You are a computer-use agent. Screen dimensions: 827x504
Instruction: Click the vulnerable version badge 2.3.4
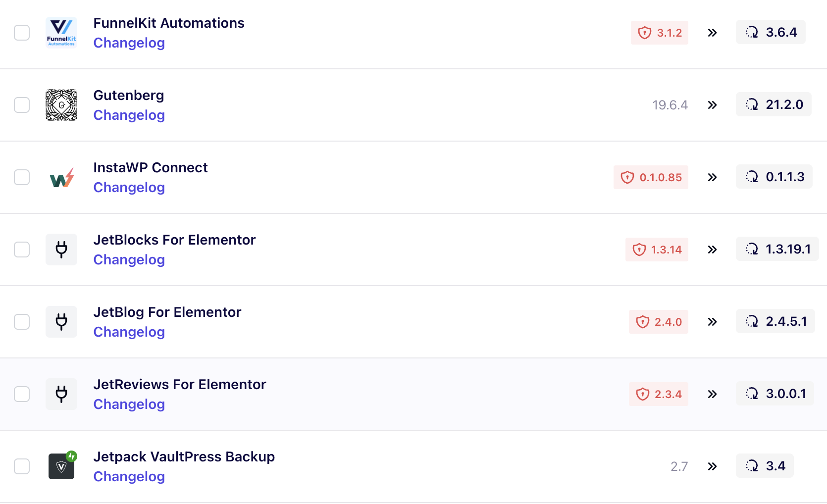coord(659,394)
